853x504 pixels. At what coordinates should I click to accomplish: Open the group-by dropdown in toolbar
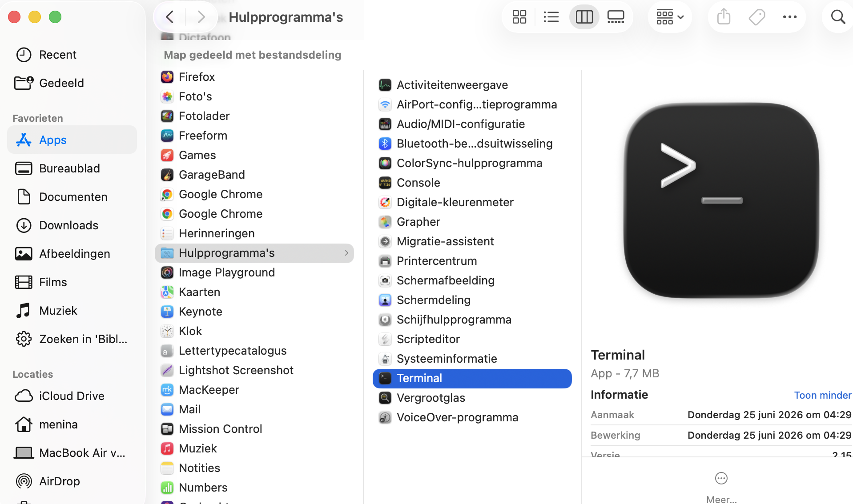pyautogui.click(x=670, y=17)
